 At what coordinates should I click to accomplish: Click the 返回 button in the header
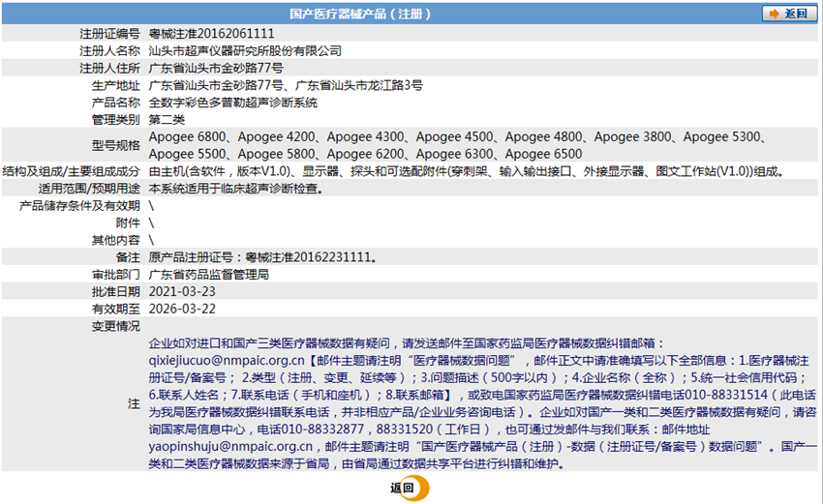(789, 14)
